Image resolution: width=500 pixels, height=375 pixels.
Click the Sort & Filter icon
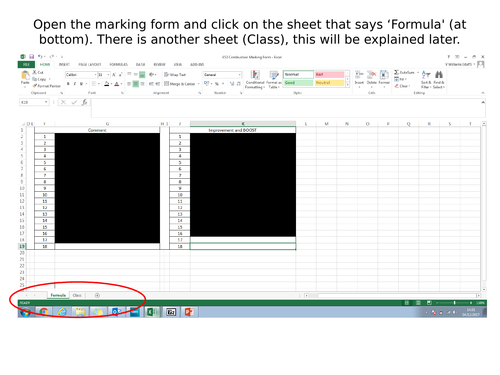pyautogui.click(x=426, y=79)
